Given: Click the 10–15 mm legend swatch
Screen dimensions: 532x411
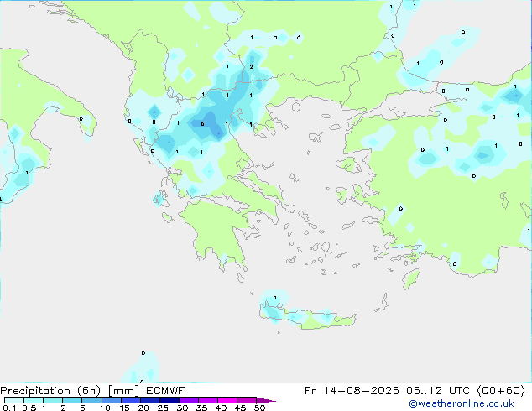Looking at the screenshot, I should tap(112, 400).
